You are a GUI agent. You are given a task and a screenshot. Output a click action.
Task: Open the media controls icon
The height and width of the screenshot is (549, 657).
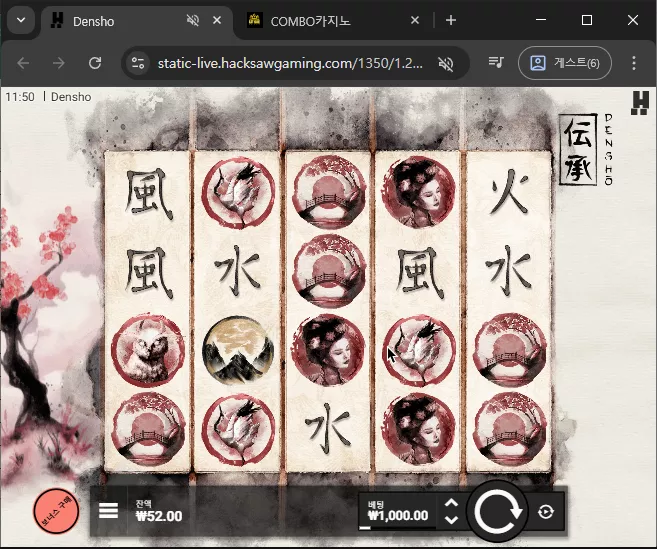[x=496, y=63]
